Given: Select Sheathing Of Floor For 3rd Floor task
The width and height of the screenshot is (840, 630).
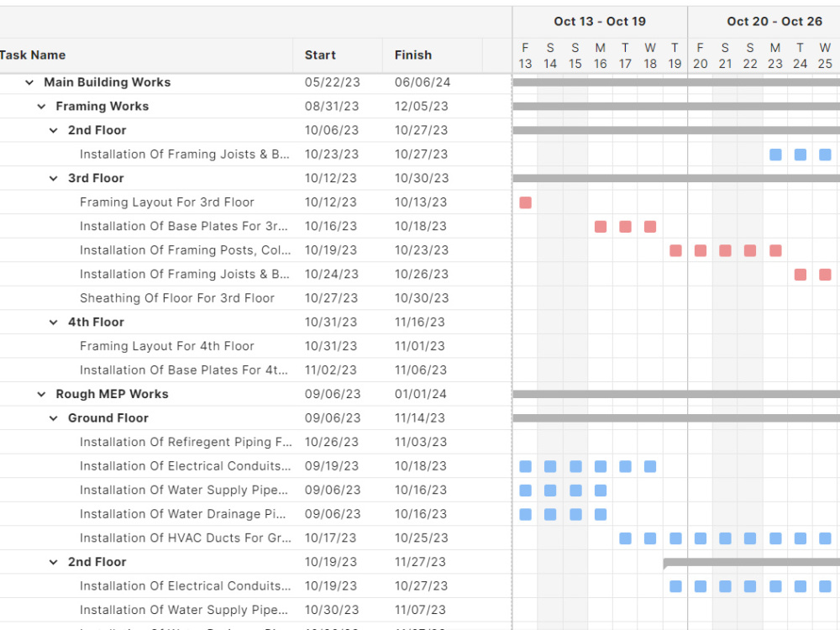Looking at the screenshot, I should pyautogui.click(x=176, y=298).
